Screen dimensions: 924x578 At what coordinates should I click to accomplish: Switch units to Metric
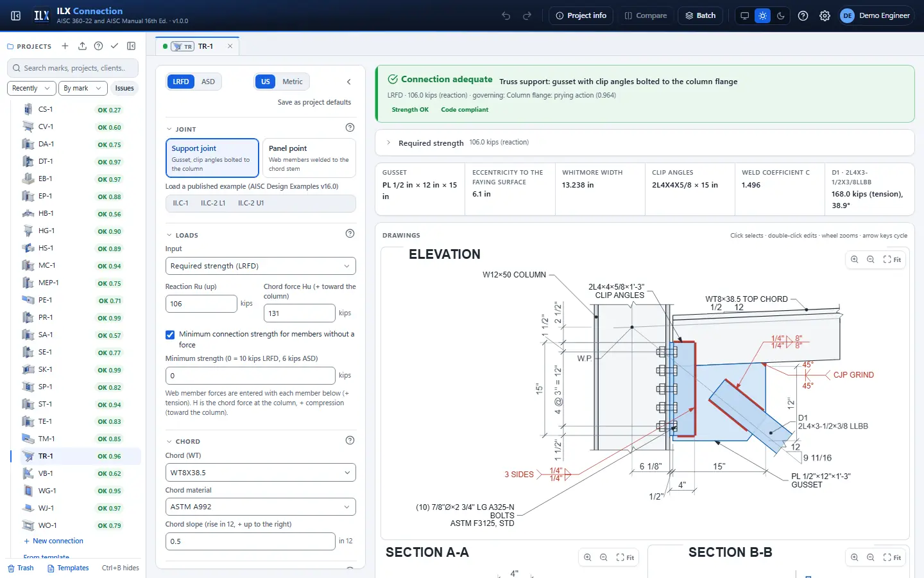pos(292,82)
